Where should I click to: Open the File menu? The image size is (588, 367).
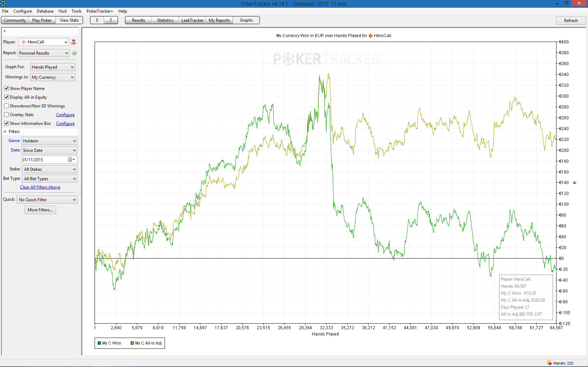5,11
